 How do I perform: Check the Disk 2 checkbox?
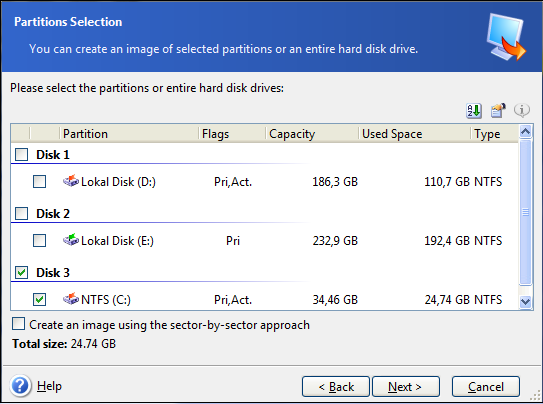pos(21,213)
